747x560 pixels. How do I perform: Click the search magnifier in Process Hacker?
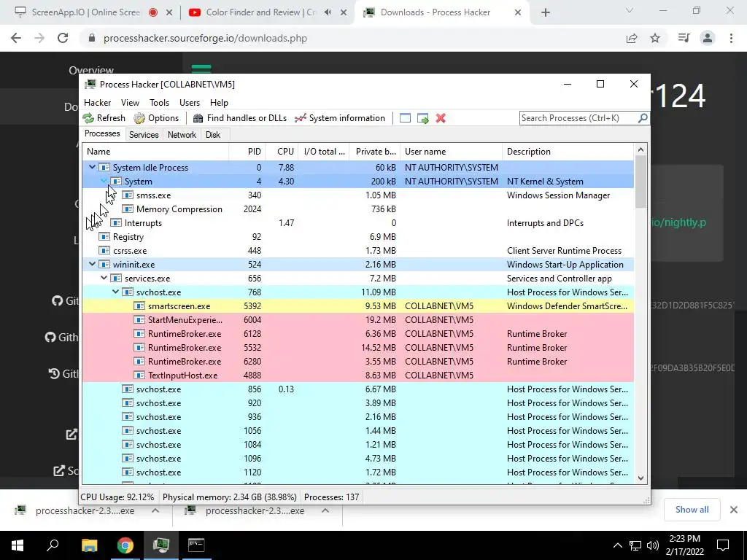[x=642, y=117]
